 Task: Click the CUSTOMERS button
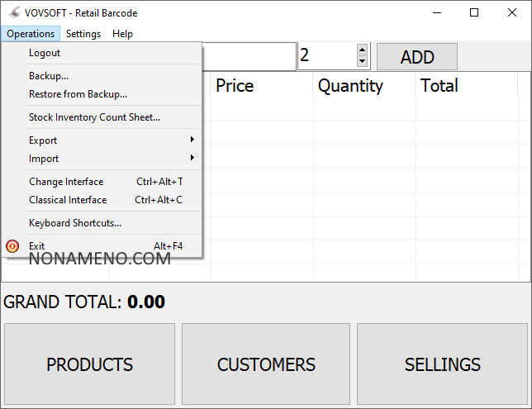(x=266, y=364)
